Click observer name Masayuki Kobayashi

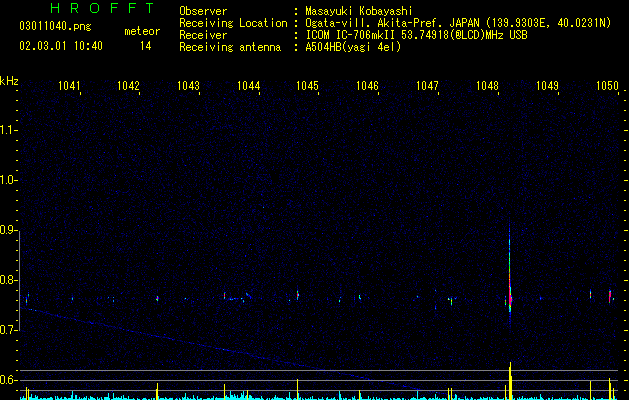click(x=359, y=11)
